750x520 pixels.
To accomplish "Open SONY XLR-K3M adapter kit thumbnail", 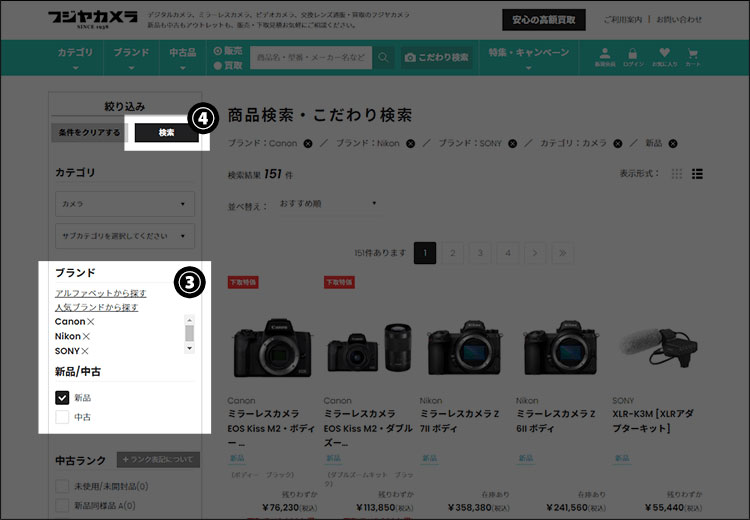I will pos(659,347).
